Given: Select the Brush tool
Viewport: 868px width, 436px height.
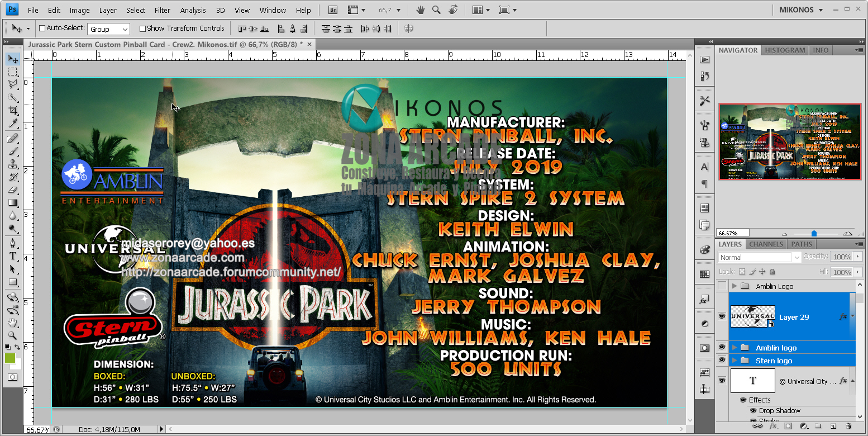Looking at the screenshot, I should [x=13, y=151].
